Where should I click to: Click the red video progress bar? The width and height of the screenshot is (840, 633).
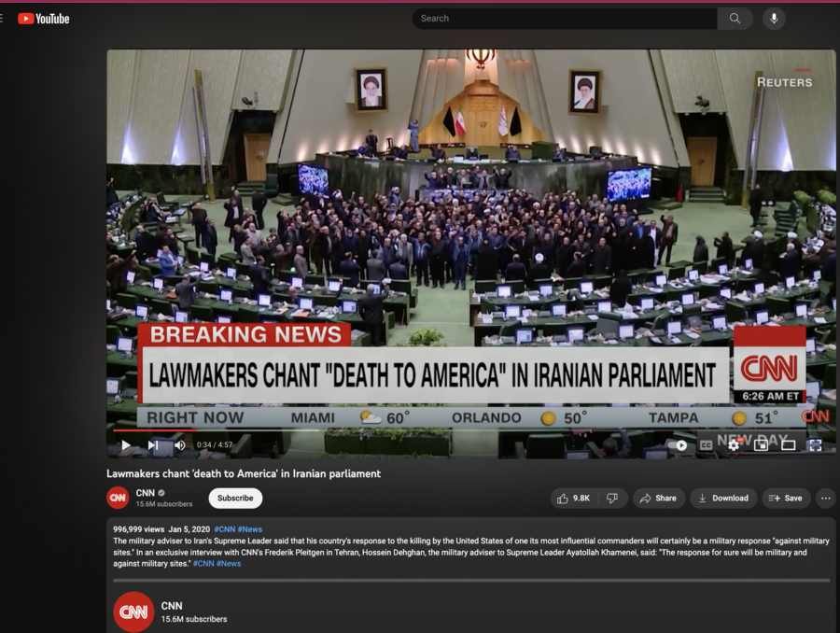pos(155,429)
